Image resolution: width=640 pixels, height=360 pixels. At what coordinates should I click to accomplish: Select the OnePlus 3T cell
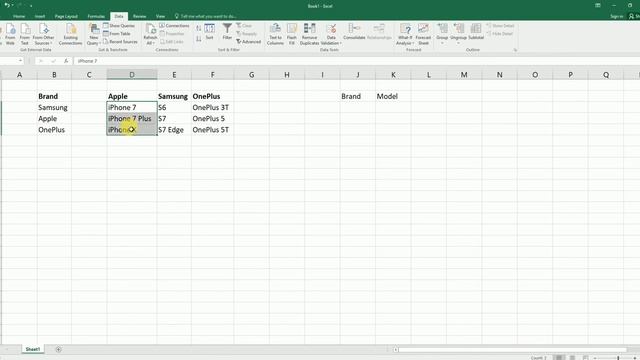(212, 107)
